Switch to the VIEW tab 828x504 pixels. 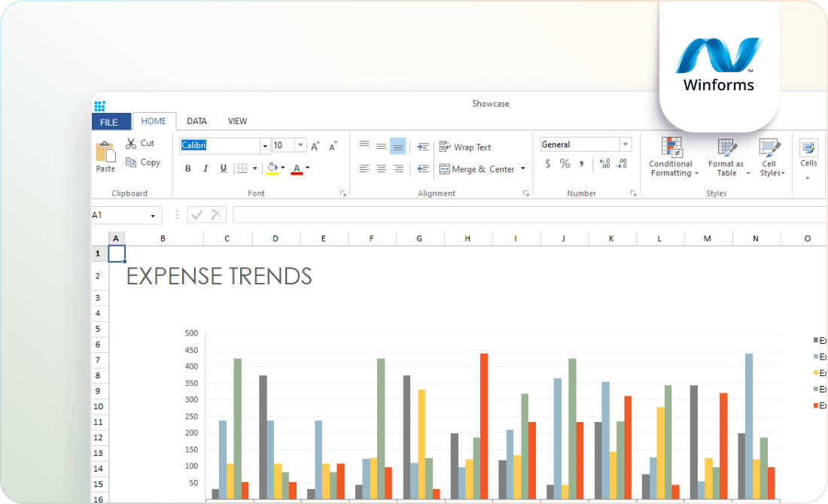237,121
